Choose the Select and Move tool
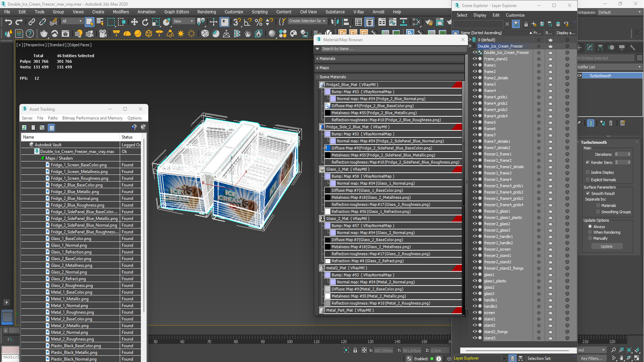This screenshot has width=644, height=362. (x=134, y=22)
